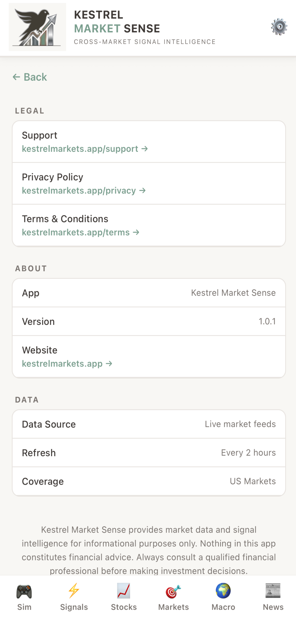Click the App row label
This screenshot has width=296, height=644.
tap(30, 293)
